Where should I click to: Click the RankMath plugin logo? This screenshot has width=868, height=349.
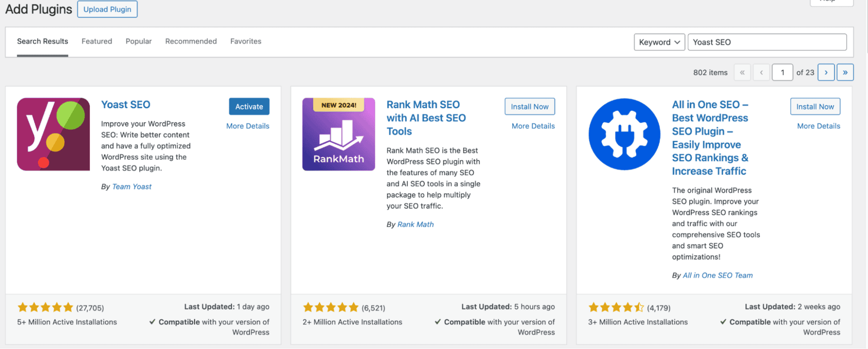(x=339, y=134)
